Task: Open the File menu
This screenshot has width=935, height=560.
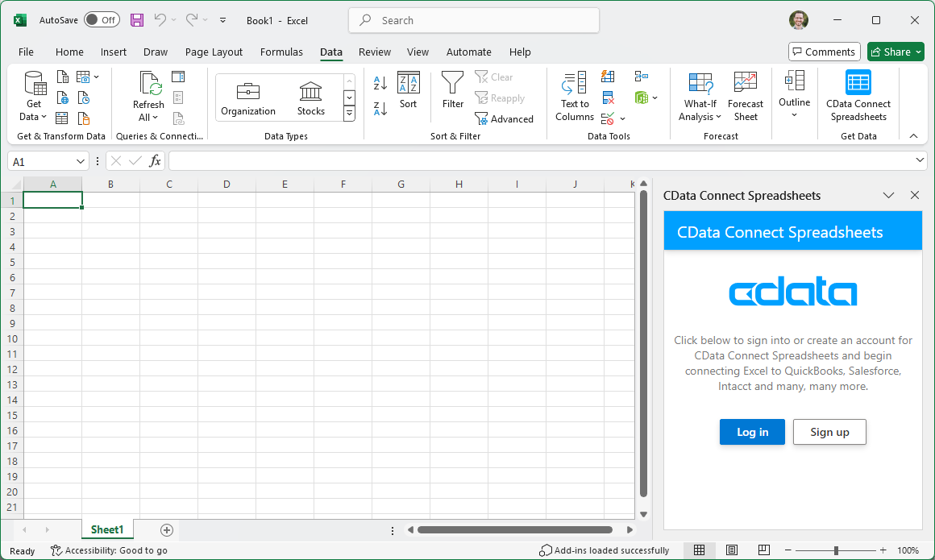Action: click(x=26, y=52)
